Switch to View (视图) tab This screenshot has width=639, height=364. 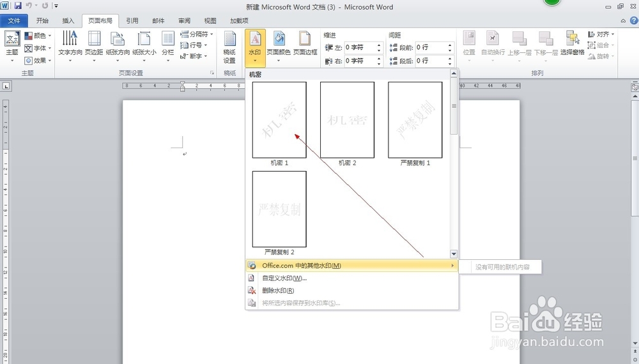pyautogui.click(x=210, y=21)
